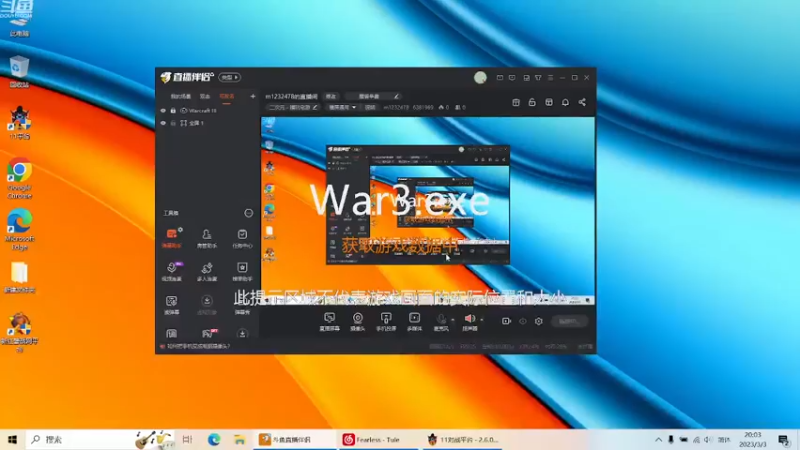Open stream settings gear in bottom bar
The image size is (800, 450).
click(539, 321)
